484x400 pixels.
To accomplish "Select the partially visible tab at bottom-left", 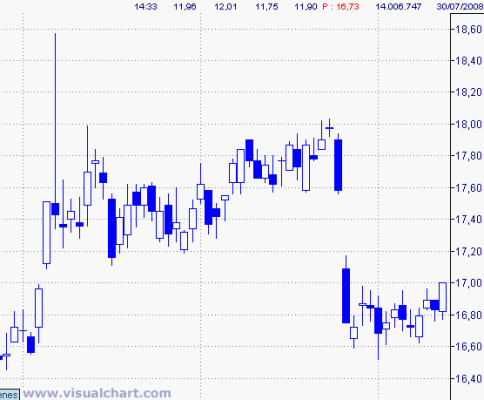I will 9,395.
